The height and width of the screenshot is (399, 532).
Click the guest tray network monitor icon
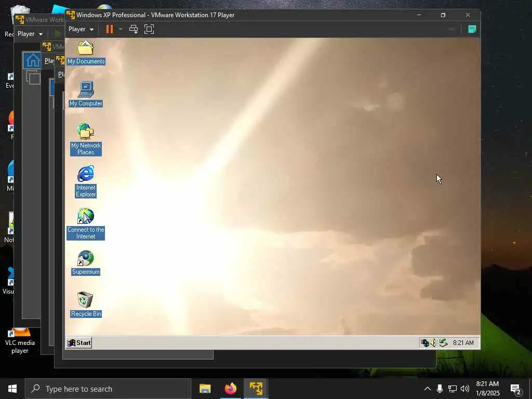click(x=425, y=343)
